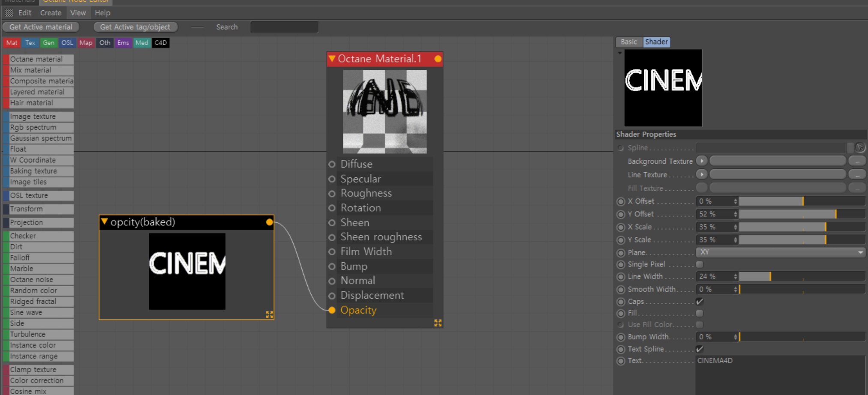Viewport: 868px width, 395px height.
Task: Click the node Search field
Action: tap(284, 27)
